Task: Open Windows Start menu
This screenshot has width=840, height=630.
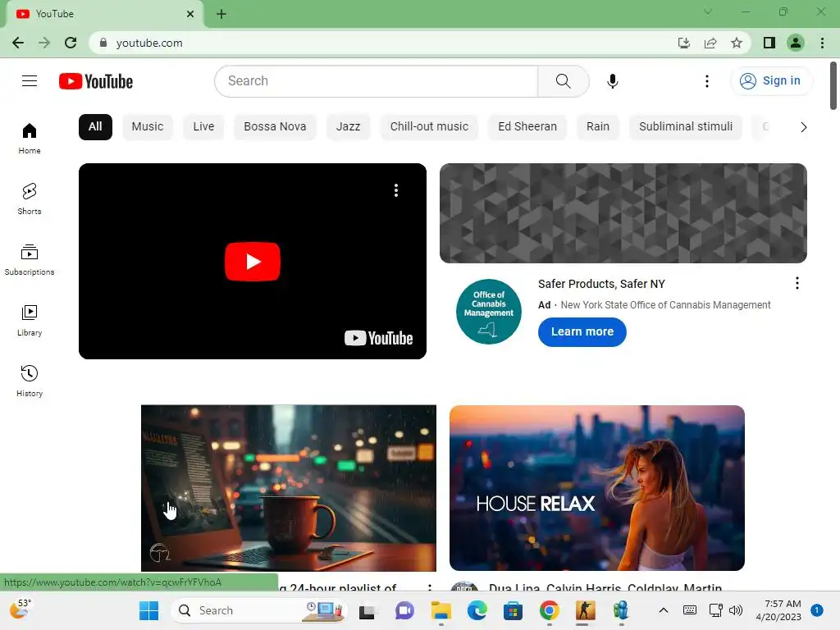Action: click(149, 610)
